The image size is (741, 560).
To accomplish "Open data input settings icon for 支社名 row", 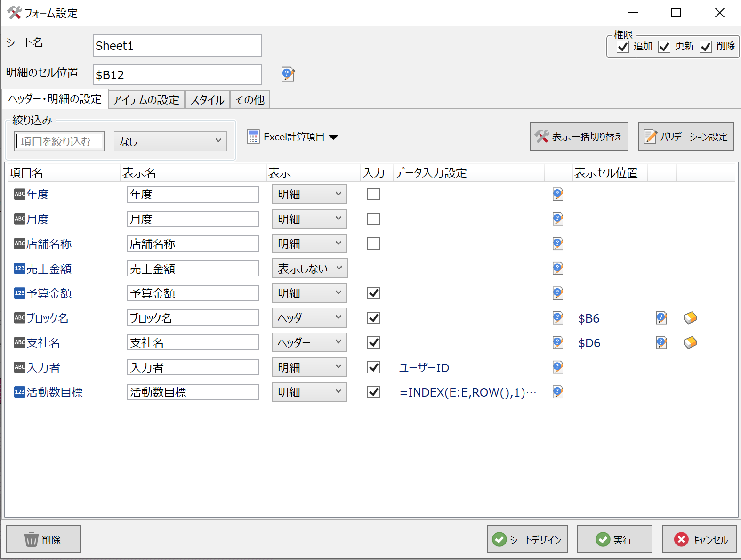I will click(558, 342).
